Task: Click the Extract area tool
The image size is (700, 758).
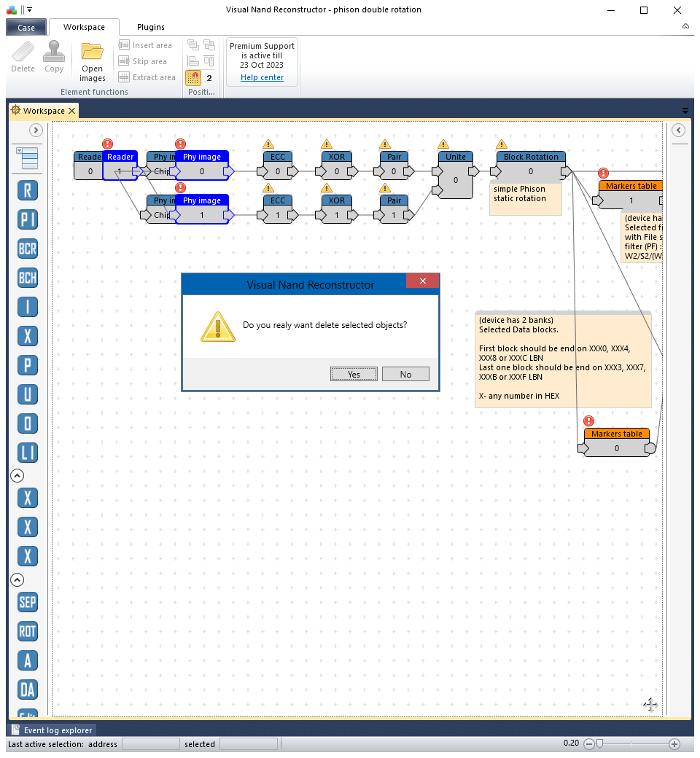Action: [147, 77]
